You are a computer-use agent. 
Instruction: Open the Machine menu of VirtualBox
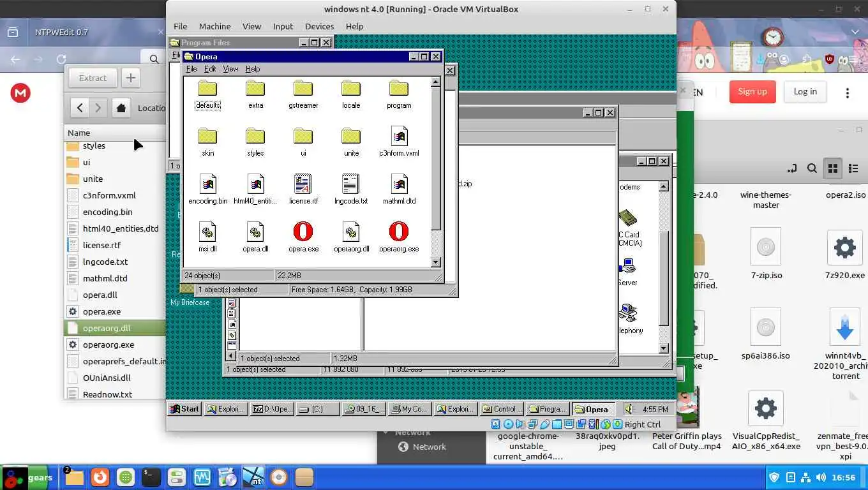(x=214, y=26)
